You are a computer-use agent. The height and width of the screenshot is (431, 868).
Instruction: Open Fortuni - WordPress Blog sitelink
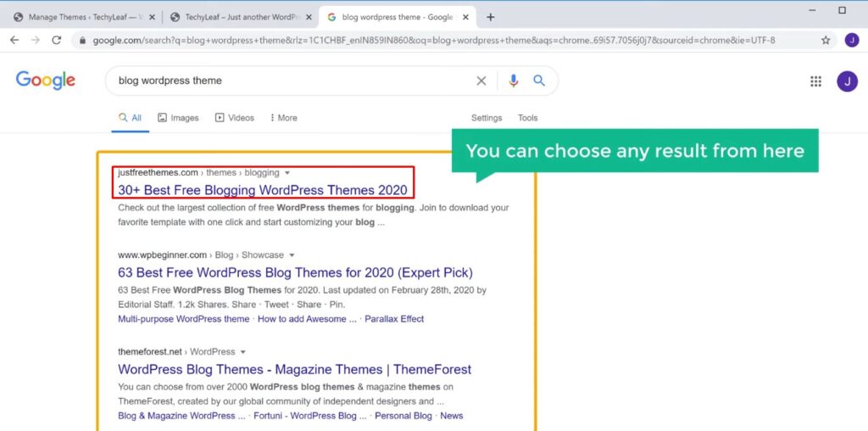point(310,416)
